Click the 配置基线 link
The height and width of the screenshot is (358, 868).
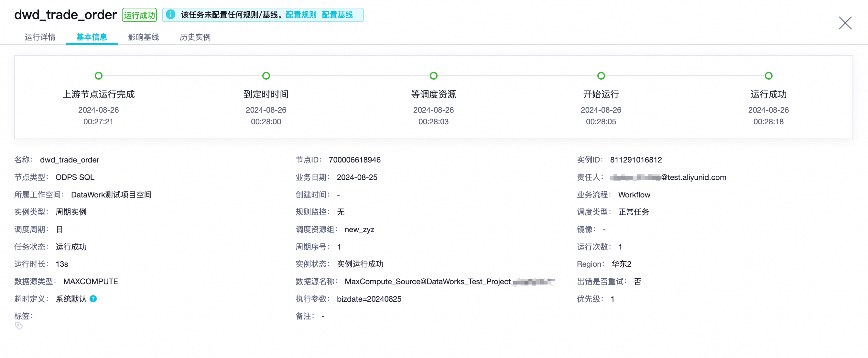(x=337, y=15)
